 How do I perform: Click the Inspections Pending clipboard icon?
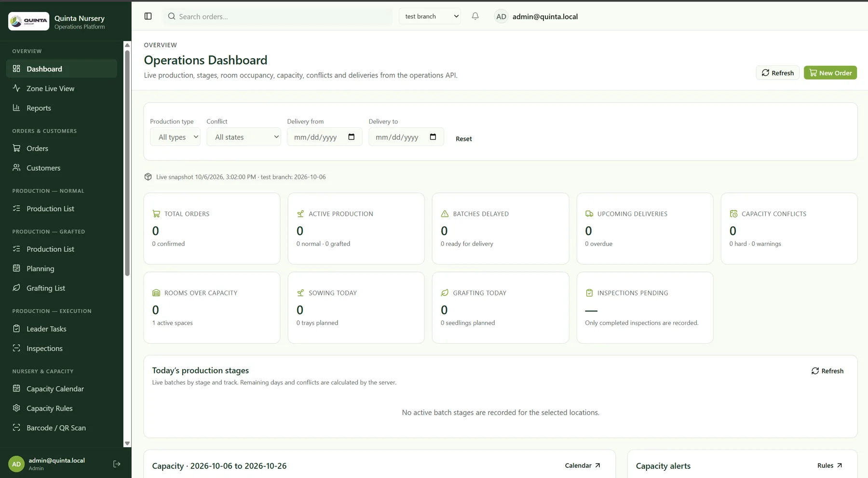pyautogui.click(x=589, y=292)
